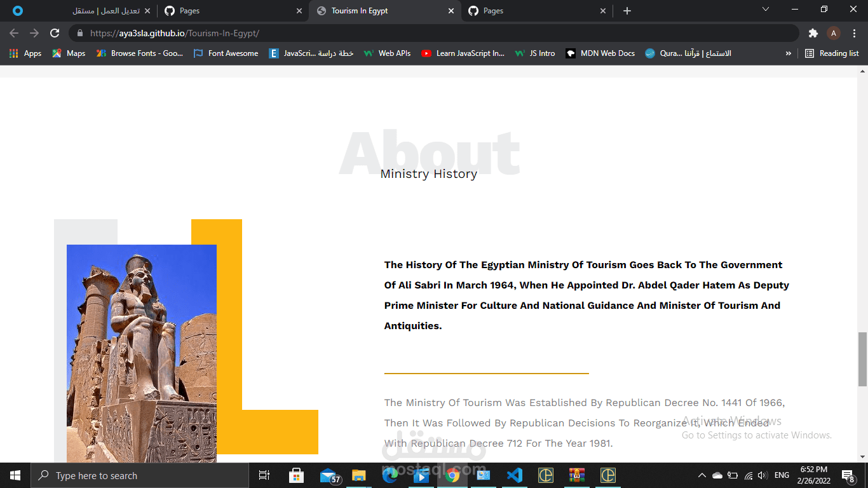
Task: Open the JS Intro bookmark
Action: tap(535, 53)
